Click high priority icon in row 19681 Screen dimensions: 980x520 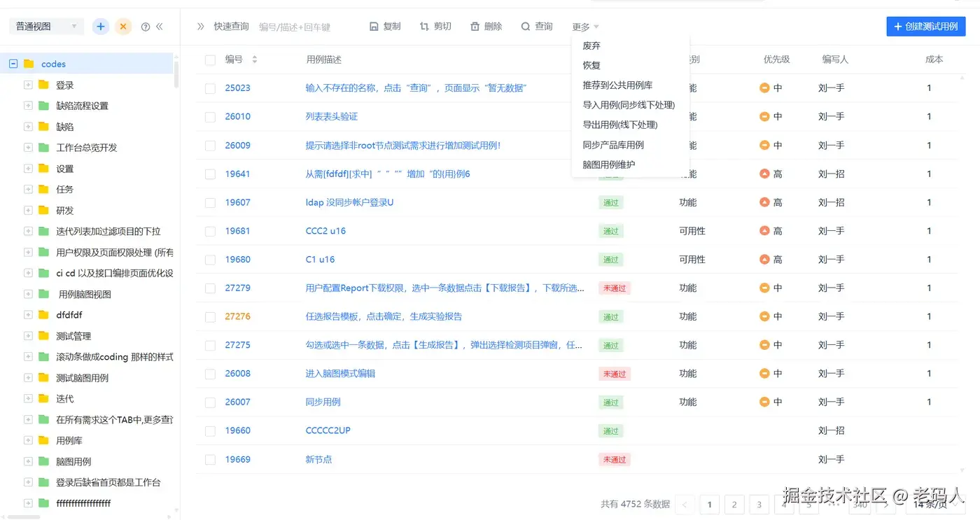point(764,231)
